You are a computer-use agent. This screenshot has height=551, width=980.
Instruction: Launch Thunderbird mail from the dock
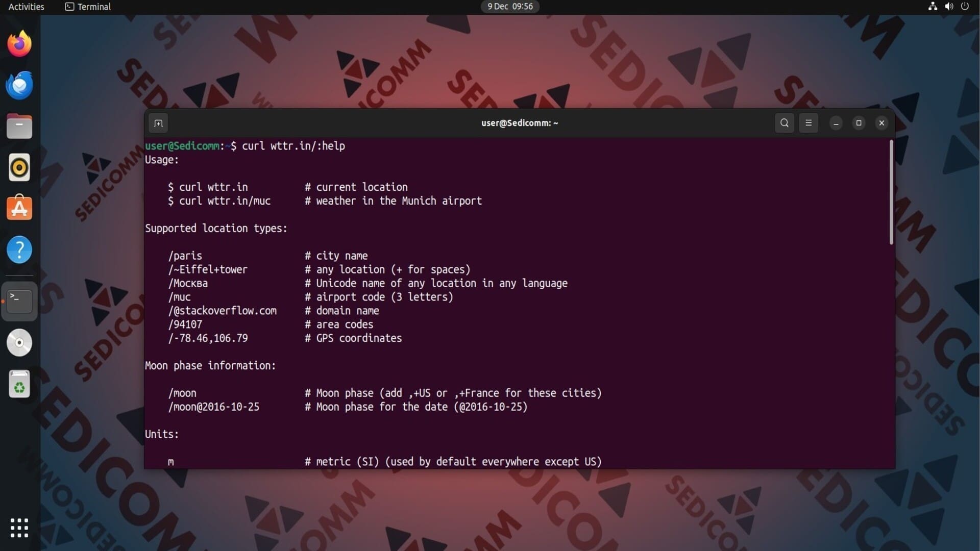tap(19, 85)
